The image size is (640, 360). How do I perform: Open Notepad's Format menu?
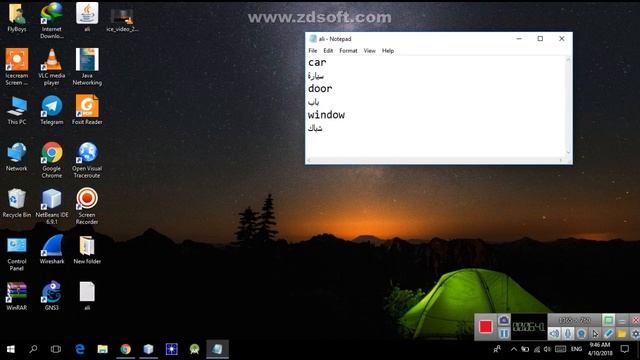coord(348,51)
